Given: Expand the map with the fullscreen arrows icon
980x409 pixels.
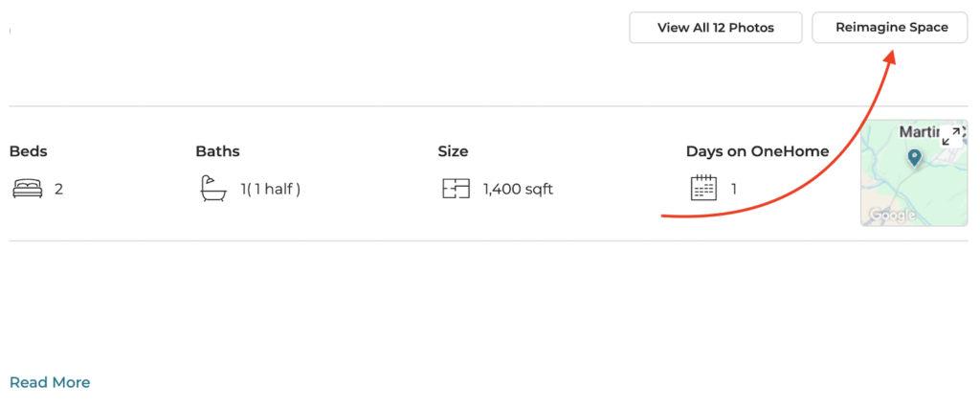Looking at the screenshot, I should 952,136.
